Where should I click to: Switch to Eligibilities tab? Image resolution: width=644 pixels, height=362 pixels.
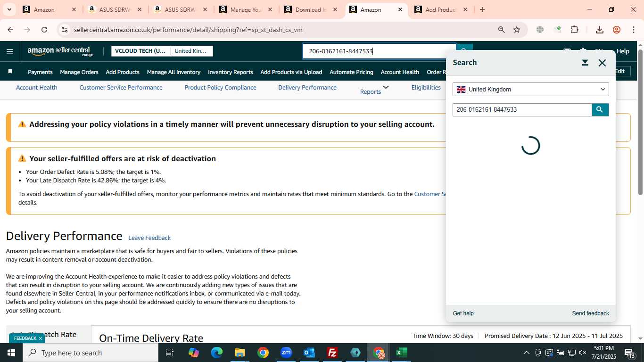(426, 87)
